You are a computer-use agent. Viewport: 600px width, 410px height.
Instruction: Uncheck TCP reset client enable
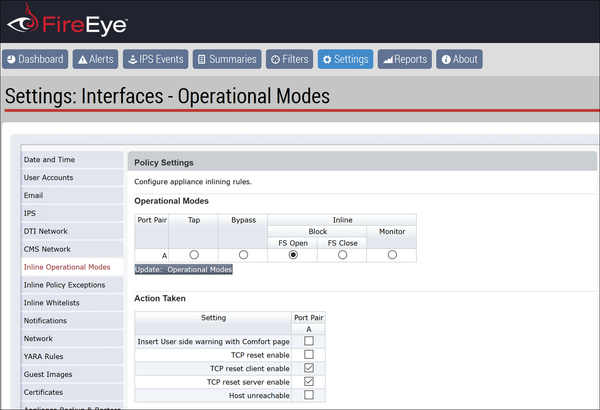click(x=308, y=368)
